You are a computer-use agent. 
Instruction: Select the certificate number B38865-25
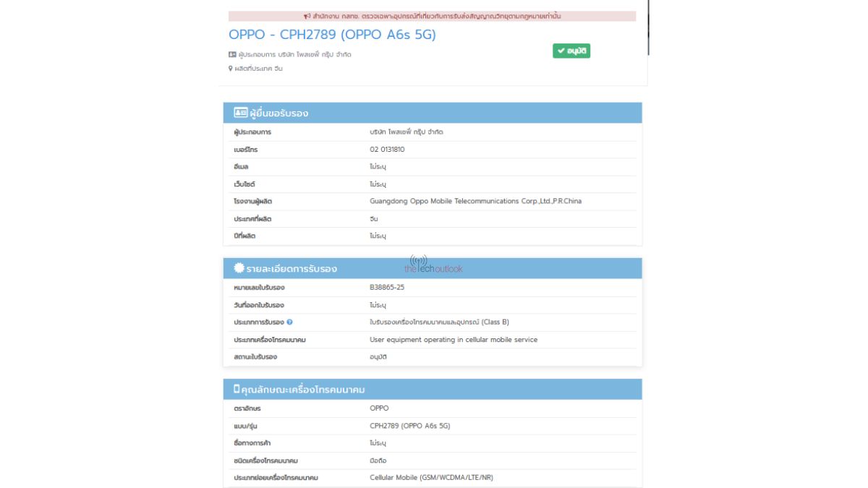(x=387, y=288)
